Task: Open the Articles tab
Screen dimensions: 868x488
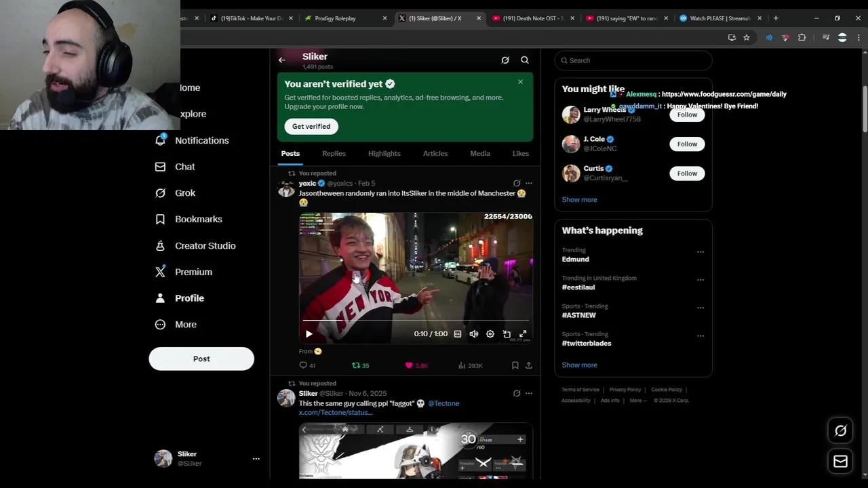Action: 435,153
